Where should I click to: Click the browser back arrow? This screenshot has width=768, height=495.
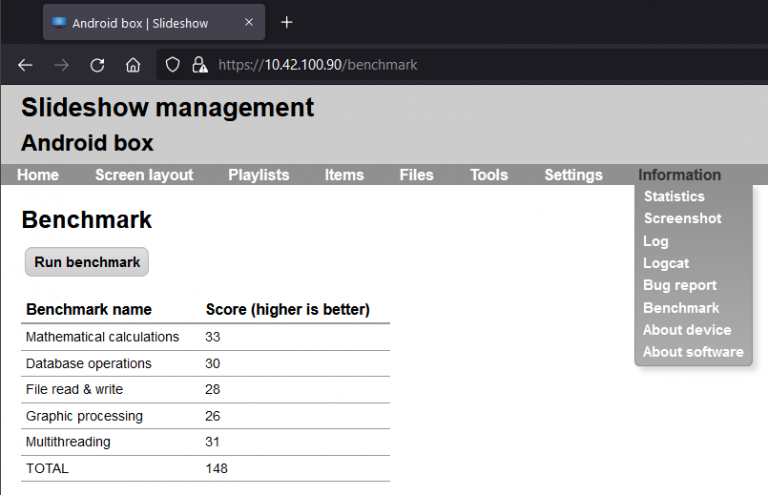(x=25, y=65)
